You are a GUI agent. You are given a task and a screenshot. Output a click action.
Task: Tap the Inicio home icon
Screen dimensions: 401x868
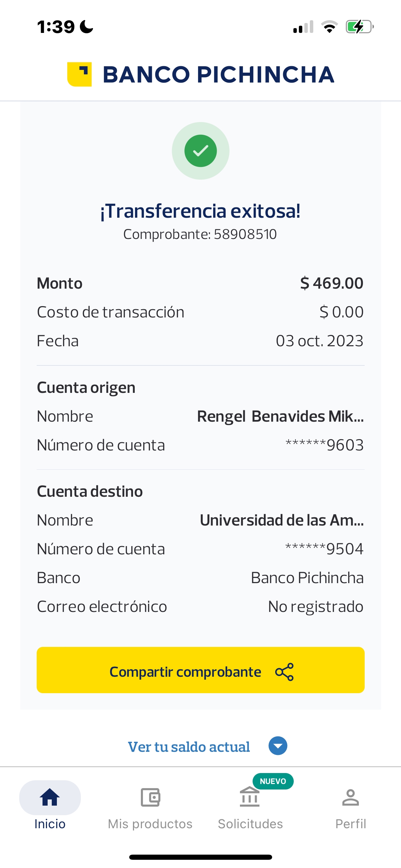coord(50,797)
